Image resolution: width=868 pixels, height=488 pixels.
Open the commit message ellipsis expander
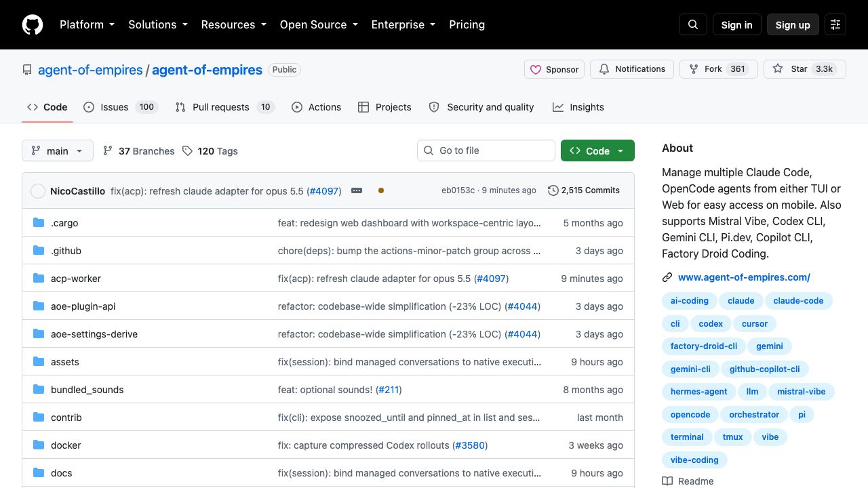coord(357,190)
